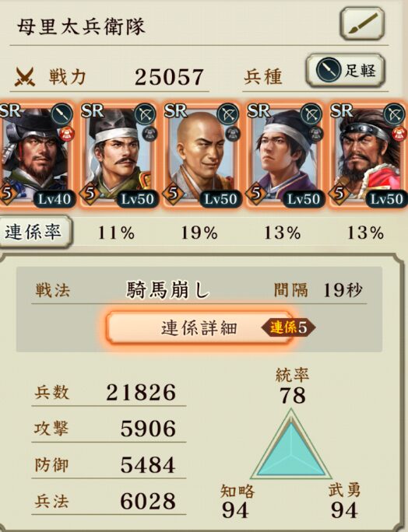Tap the 連係5 badge

(x=288, y=327)
